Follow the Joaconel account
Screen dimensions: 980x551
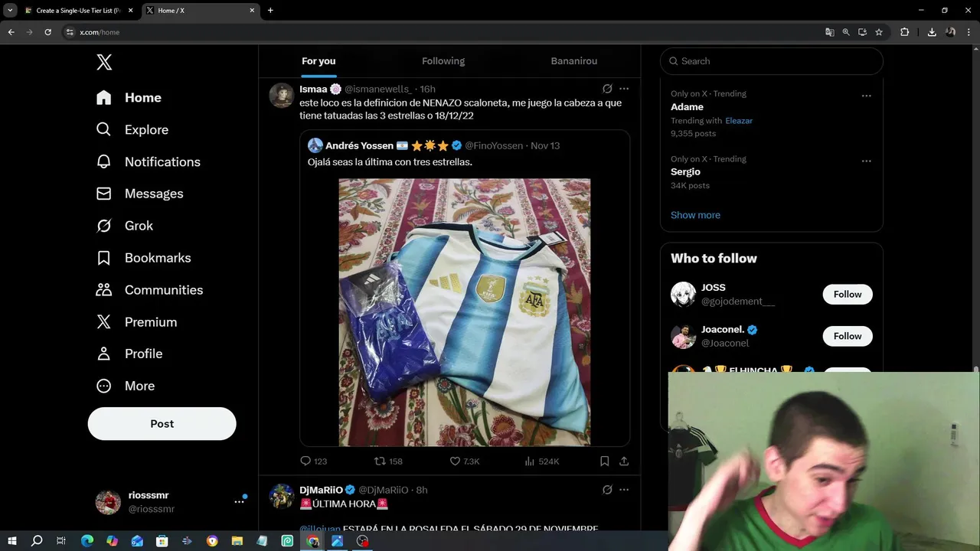point(848,336)
